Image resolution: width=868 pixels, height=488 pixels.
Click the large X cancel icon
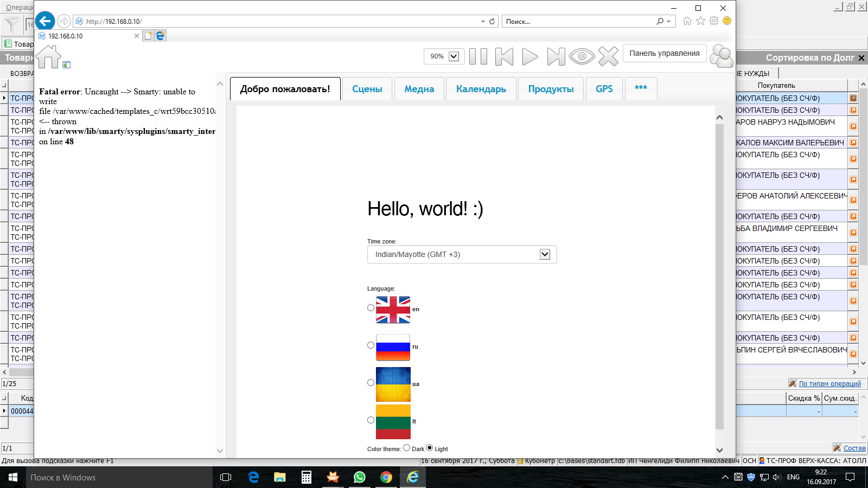click(608, 56)
